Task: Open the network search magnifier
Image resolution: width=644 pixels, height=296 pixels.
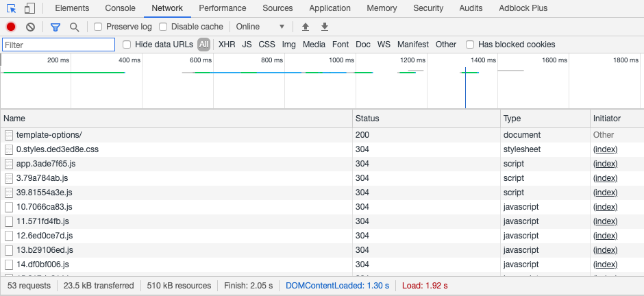Action: tap(75, 27)
